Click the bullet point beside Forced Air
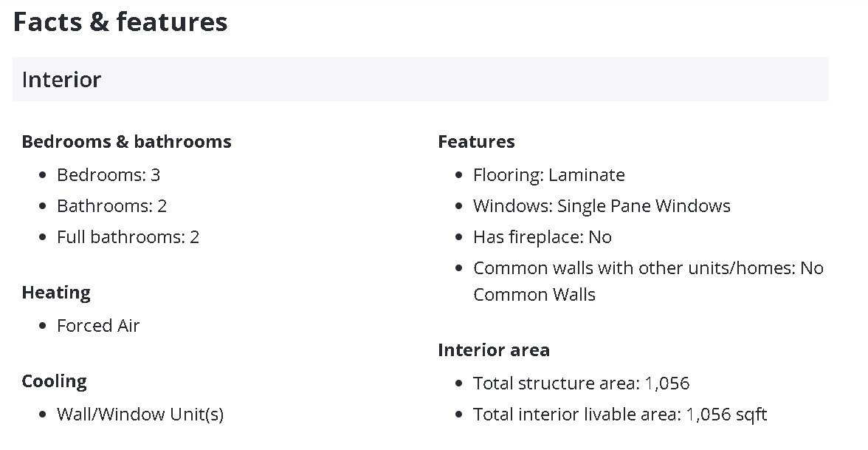Viewport: 868px width, 450px height. [43, 326]
